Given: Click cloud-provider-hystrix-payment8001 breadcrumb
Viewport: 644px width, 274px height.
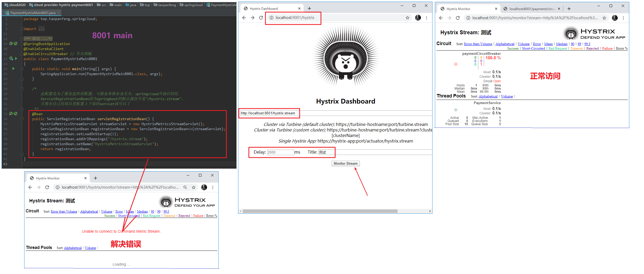Looking at the screenshot, I should pyautogui.click(x=61, y=5).
